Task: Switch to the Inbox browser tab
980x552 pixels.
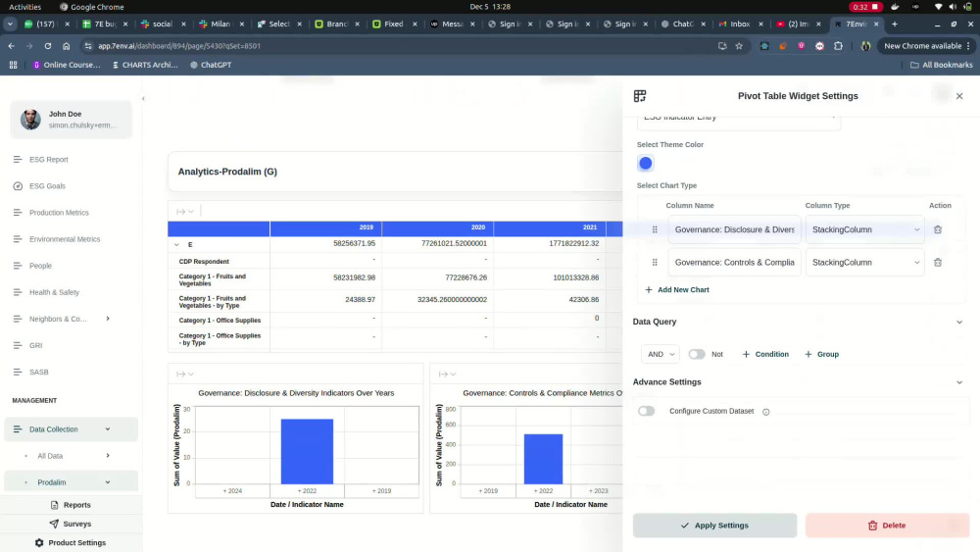Action: (739, 24)
